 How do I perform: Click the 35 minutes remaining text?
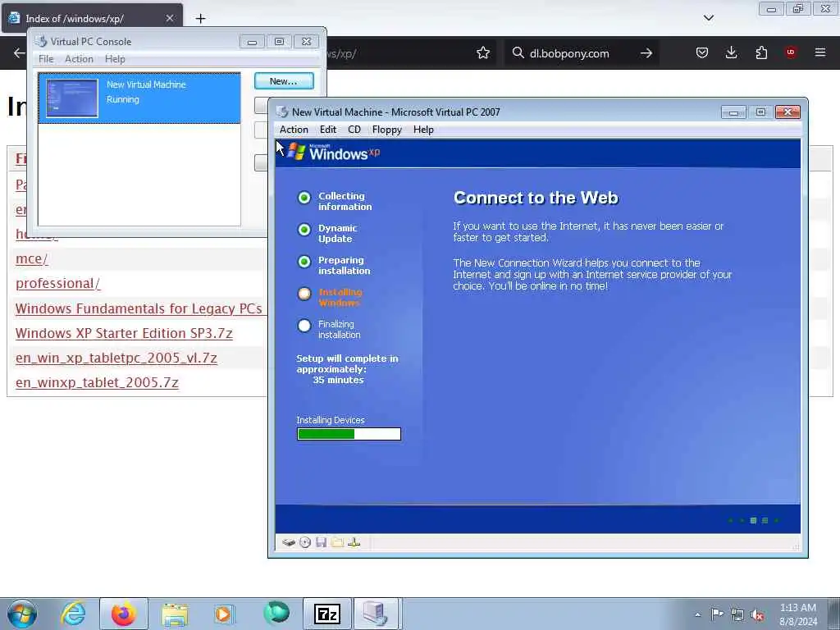(338, 380)
